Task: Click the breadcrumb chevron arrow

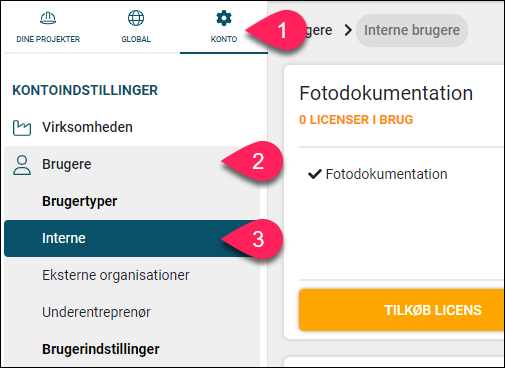Action: [x=348, y=30]
